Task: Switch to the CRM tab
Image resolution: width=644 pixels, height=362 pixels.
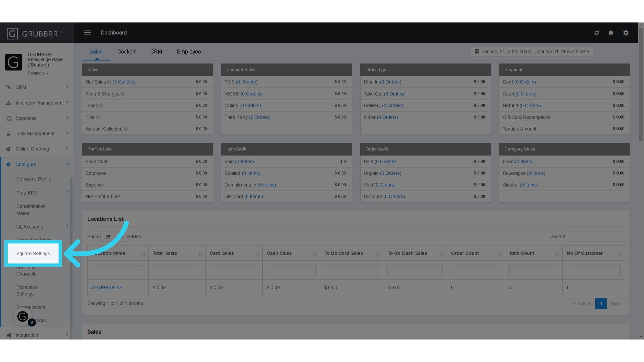Action: point(156,52)
